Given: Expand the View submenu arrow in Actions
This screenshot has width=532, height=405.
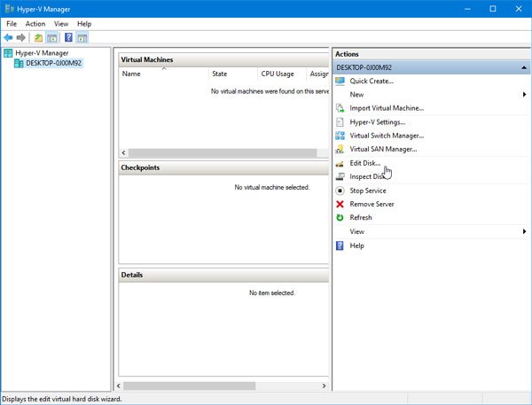Looking at the screenshot, I should [524, 231].
